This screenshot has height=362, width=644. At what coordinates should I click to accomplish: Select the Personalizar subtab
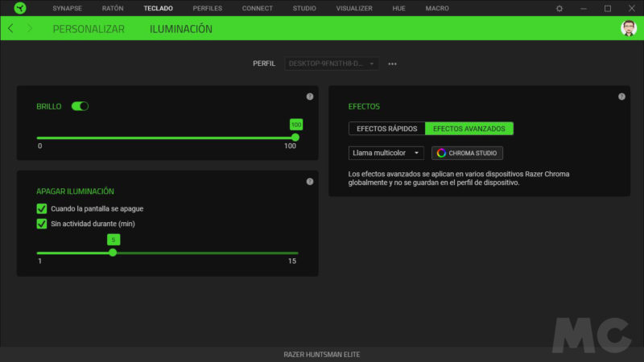(x=89, y=29)
